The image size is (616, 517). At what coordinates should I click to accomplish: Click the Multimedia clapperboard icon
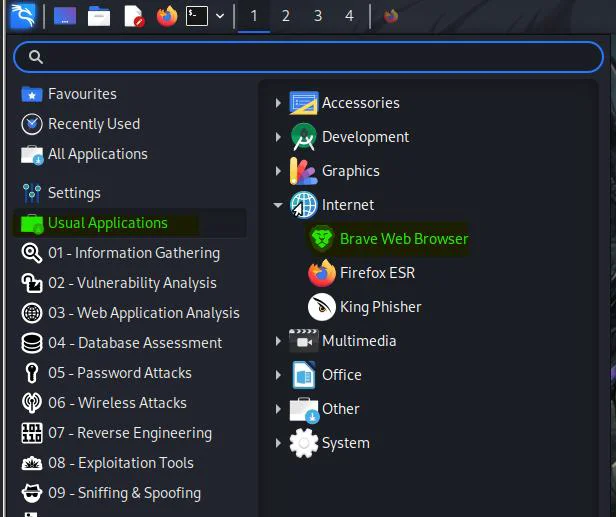tap(304, 341)
